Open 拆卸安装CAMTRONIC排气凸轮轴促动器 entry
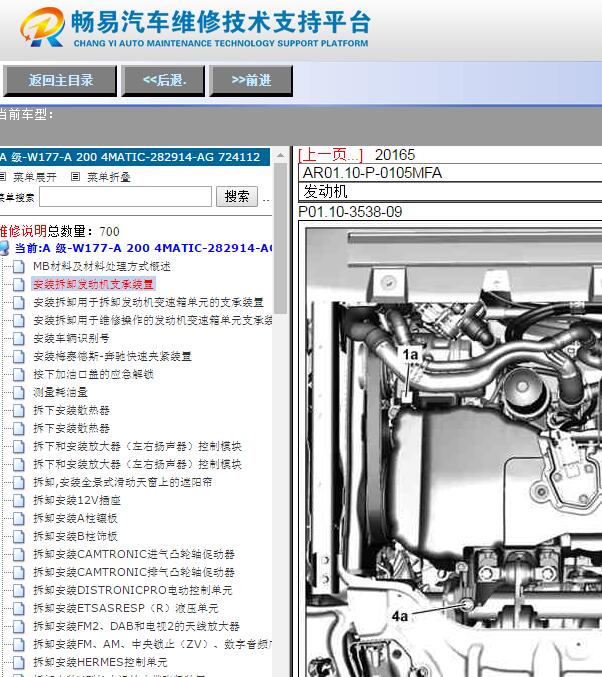The width and height of the screenshot is (602, 677). (x=134, y=572)
